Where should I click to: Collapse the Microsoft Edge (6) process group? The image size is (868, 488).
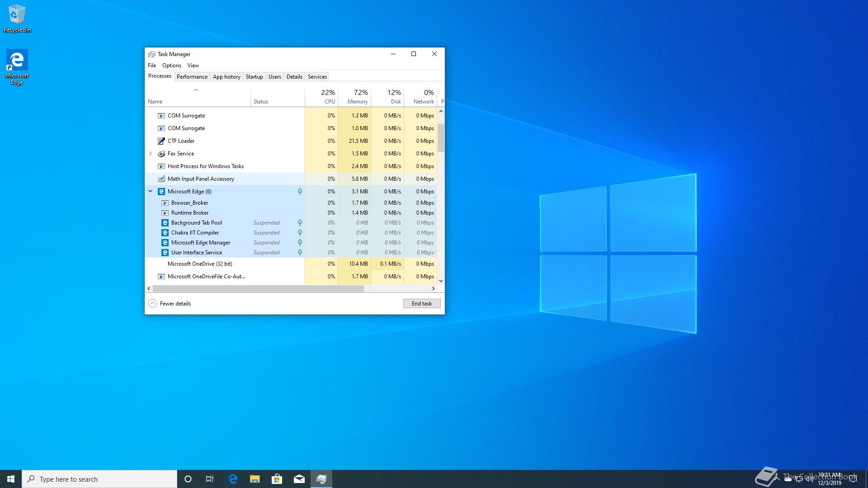[151, 191]
